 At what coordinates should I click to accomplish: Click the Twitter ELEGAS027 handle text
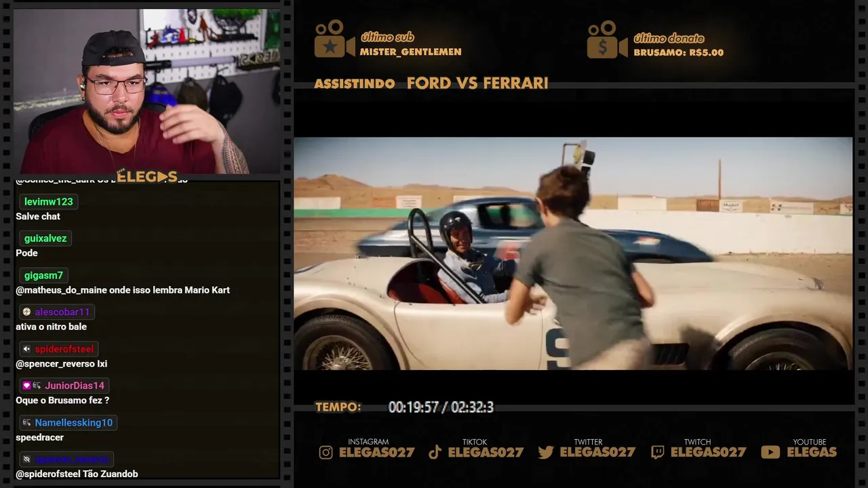(x=597, y=452)
